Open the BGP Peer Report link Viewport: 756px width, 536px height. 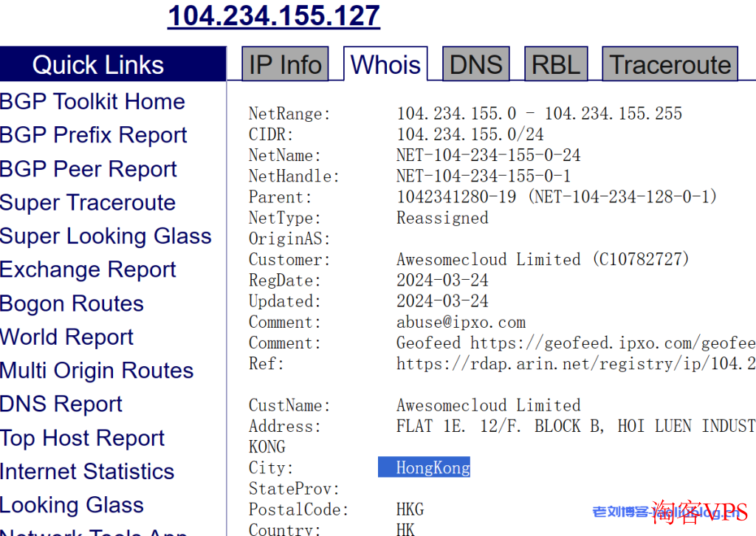[x=89, y=169]
